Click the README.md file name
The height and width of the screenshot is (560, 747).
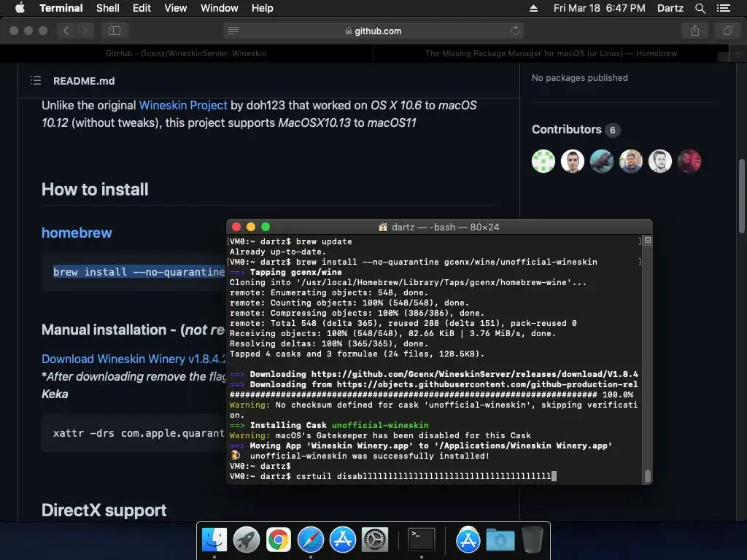pyautogui.click(x=84, y=81)
